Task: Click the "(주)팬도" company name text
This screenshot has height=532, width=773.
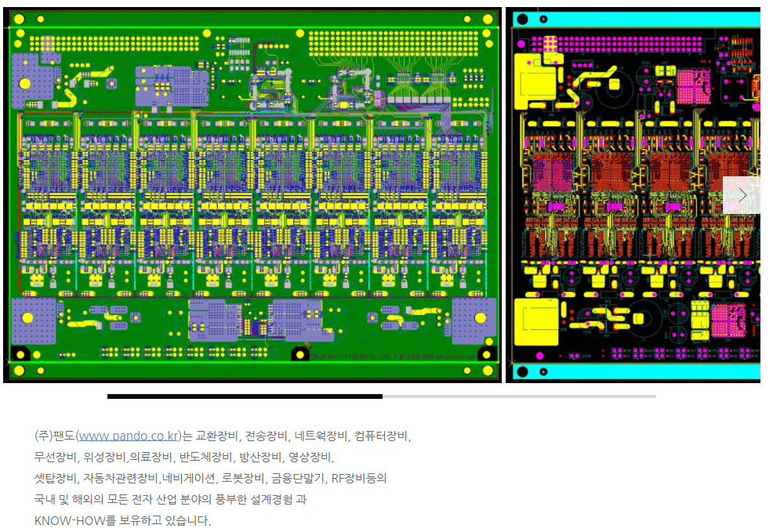Action: pyautogui.click(x=54, y=436)
